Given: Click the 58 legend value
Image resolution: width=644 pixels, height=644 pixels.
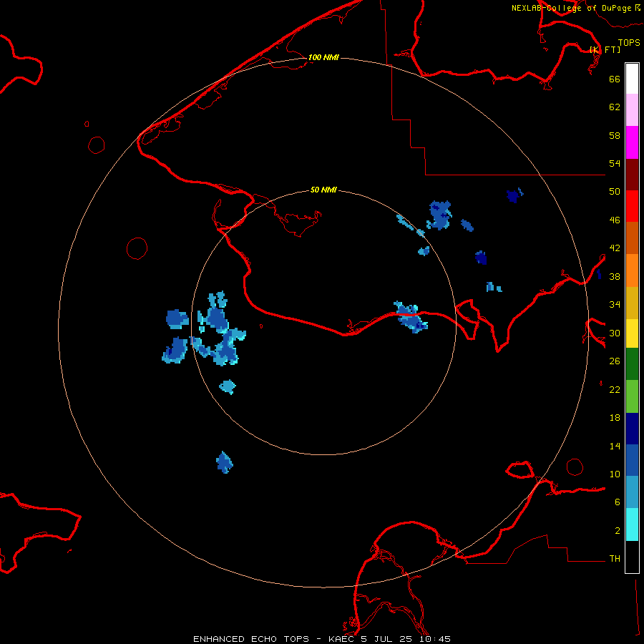Looking at the screenshot, I should 615,135.
